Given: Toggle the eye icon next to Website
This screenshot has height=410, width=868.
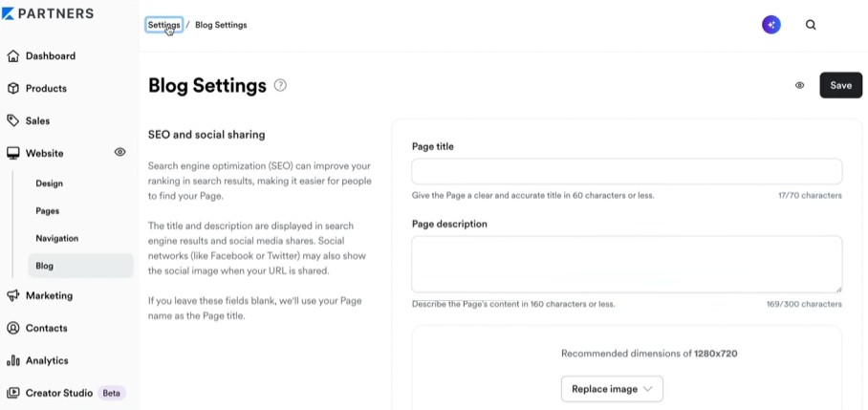Looking at the screenshot, I should click(119, 152).
